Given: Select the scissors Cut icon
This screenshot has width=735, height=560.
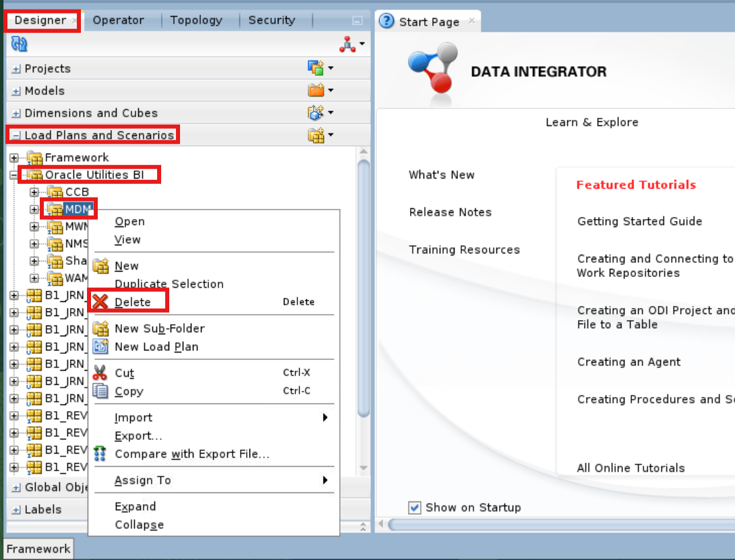Looking at the screenshot, I should 98,372.
